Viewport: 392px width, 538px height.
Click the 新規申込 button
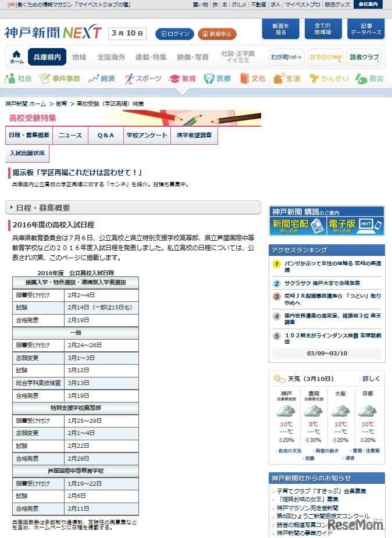[217, 34]
